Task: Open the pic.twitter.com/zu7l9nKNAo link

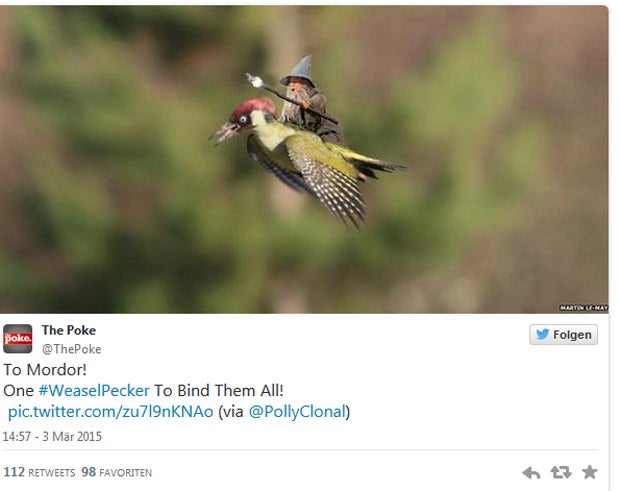Action: click(x=111, y=412)
